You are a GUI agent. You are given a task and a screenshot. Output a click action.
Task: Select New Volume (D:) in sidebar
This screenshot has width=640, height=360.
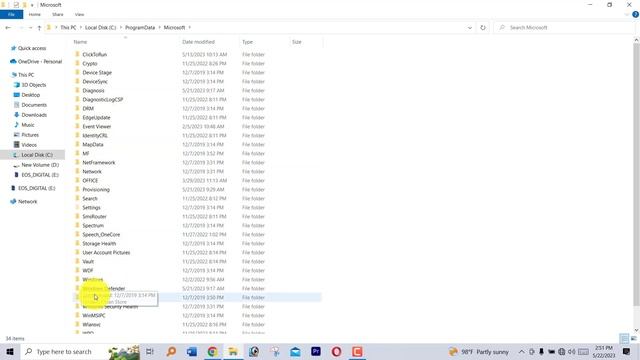40,165
